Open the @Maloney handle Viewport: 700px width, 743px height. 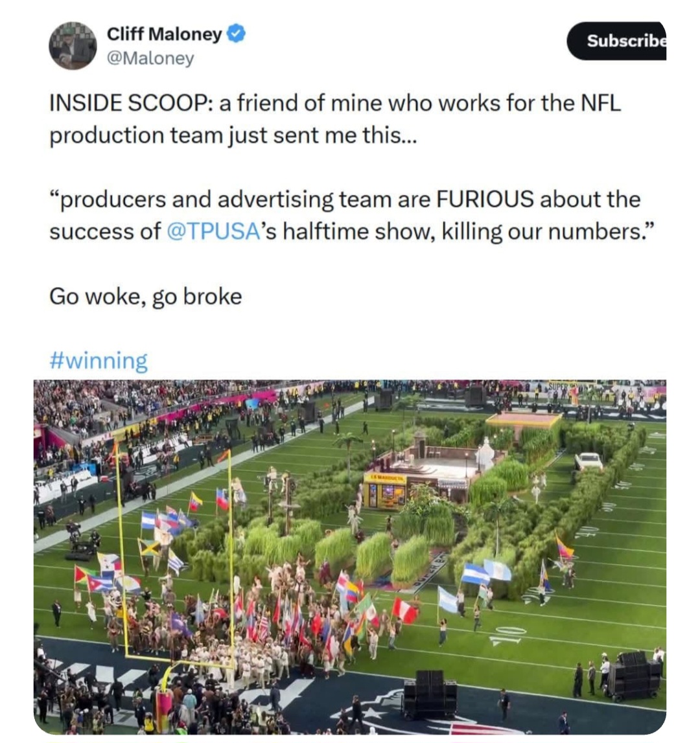pos(149,58)
